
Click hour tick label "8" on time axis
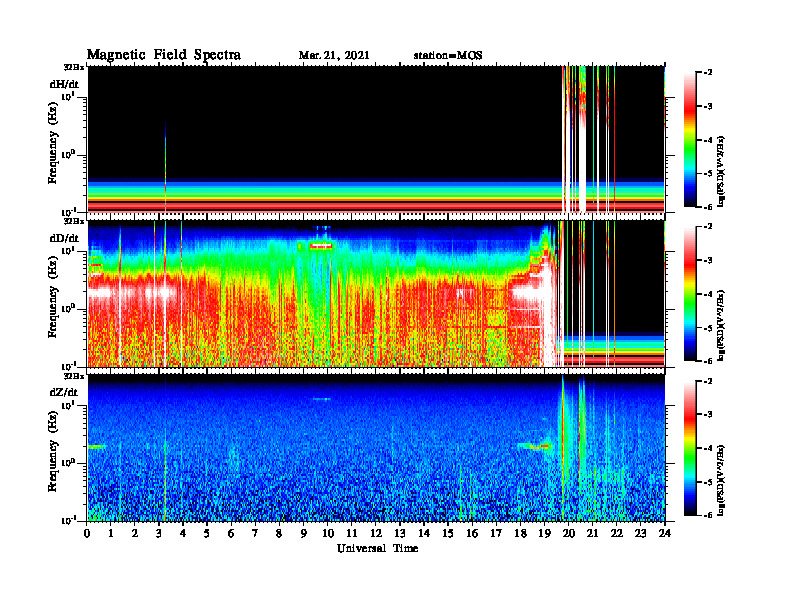(x=279, y=533)
